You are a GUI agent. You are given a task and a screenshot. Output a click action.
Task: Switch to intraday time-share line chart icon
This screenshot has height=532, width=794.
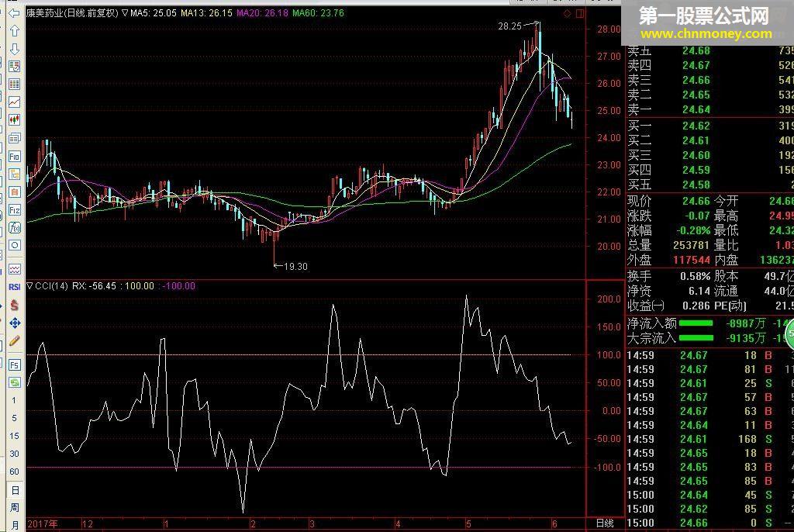click(x=14, y=102)
